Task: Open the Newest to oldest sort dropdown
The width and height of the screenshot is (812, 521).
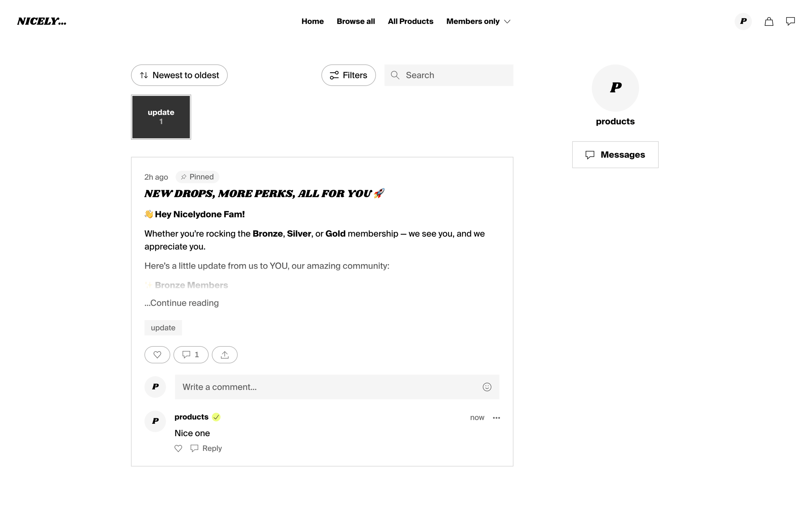Action: tap(179, 75)
